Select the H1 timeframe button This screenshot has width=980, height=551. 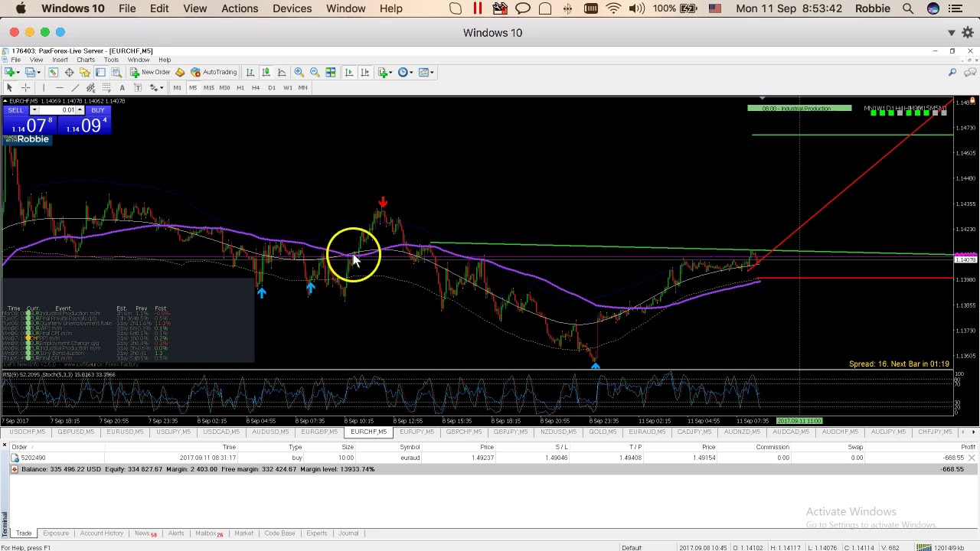(x=240, y=88)
